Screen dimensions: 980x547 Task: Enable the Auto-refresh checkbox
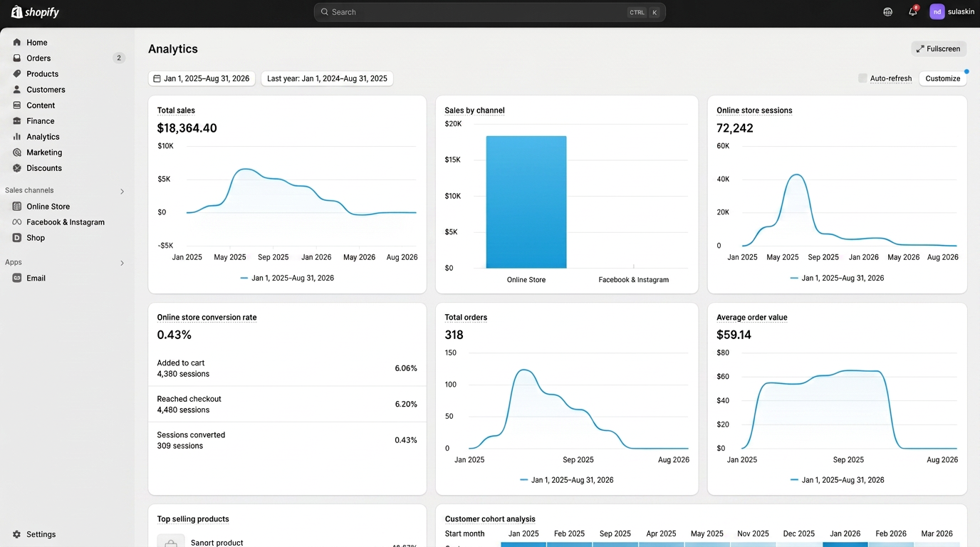[x=862, y=78]
